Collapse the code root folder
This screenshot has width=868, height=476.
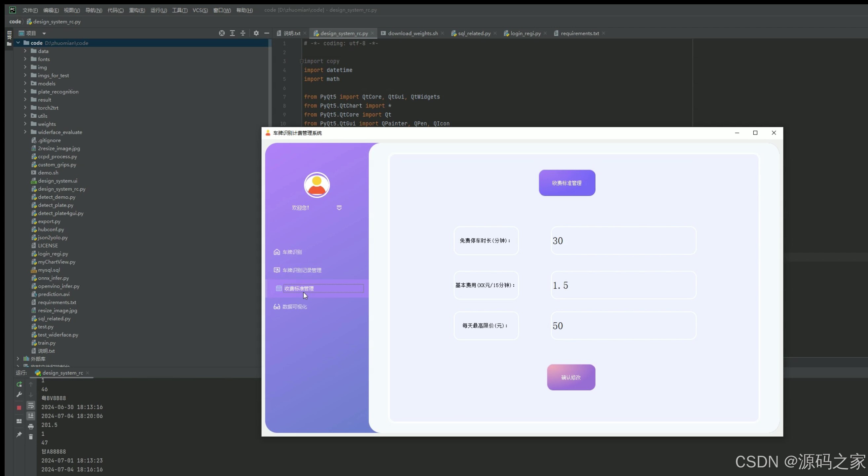point(18,43)
